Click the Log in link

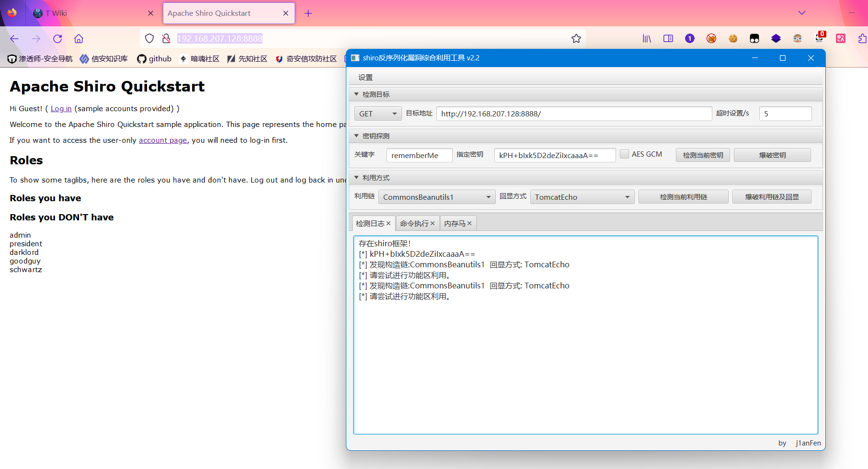(61, 109)
